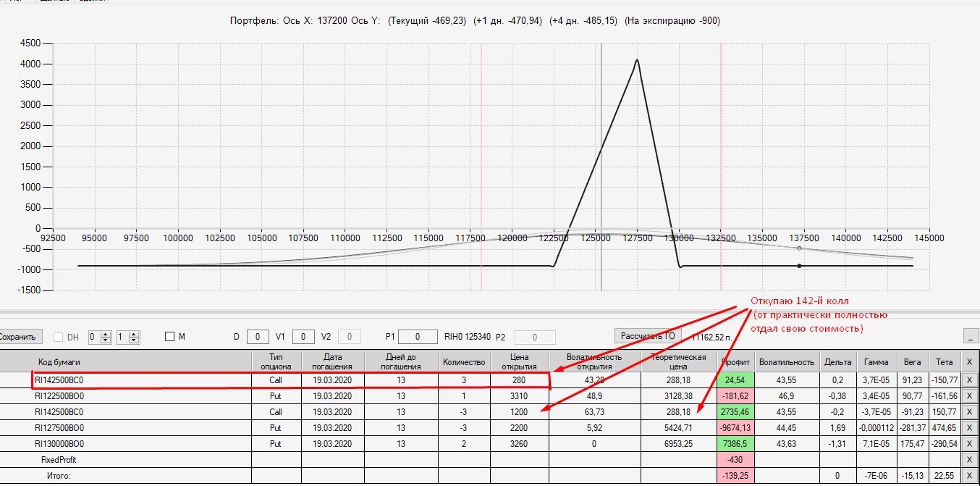Remove the RI127500BO0 Put position row

970,427
